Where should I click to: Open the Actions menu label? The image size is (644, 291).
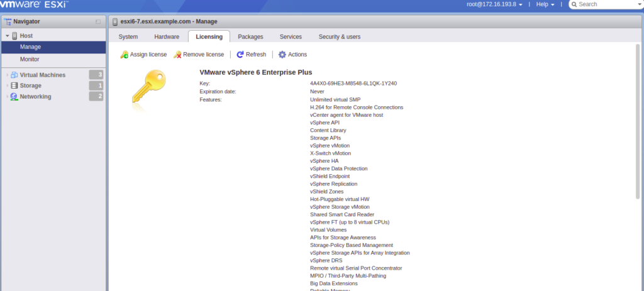point(297,55)
